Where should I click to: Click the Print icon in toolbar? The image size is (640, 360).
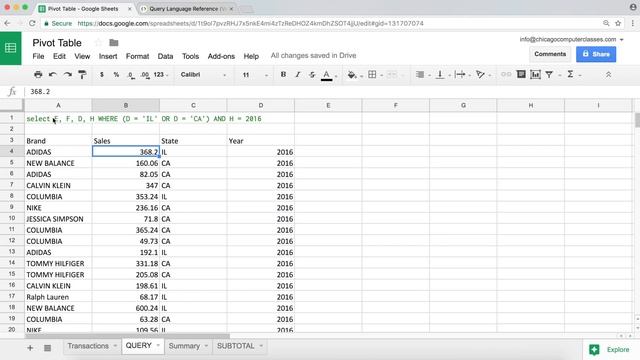(38, 74)
